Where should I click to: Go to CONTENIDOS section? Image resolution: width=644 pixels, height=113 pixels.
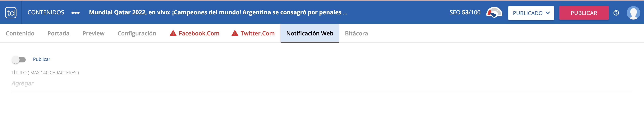46,12
